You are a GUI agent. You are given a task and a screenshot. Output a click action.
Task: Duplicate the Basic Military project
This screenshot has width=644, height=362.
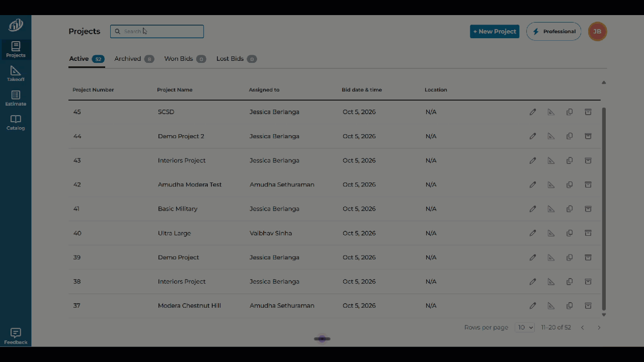tap(570, 209)
